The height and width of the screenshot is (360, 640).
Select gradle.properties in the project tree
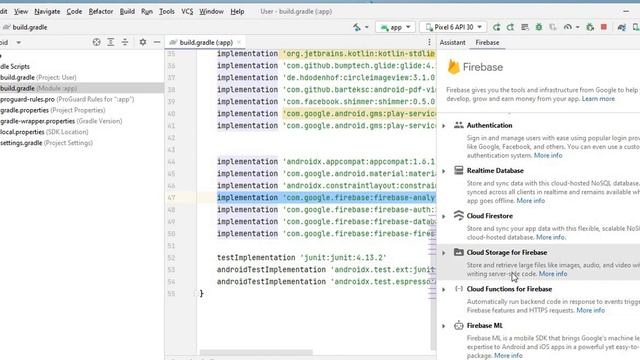(x=53, y=110)
